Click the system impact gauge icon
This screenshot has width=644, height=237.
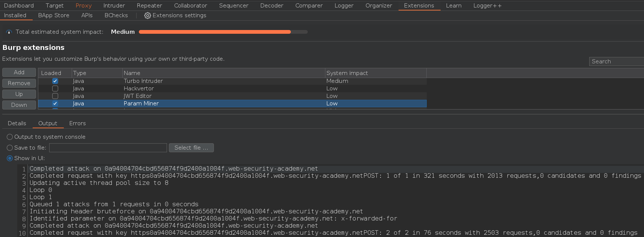coord(9,32)
